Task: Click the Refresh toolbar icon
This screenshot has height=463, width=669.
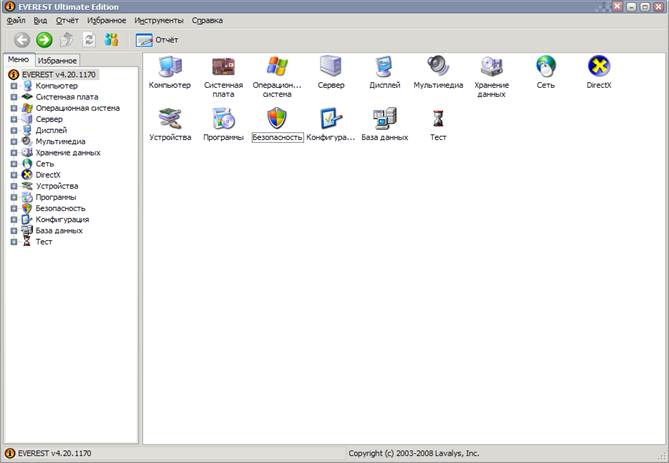Action: click(89, 40)
